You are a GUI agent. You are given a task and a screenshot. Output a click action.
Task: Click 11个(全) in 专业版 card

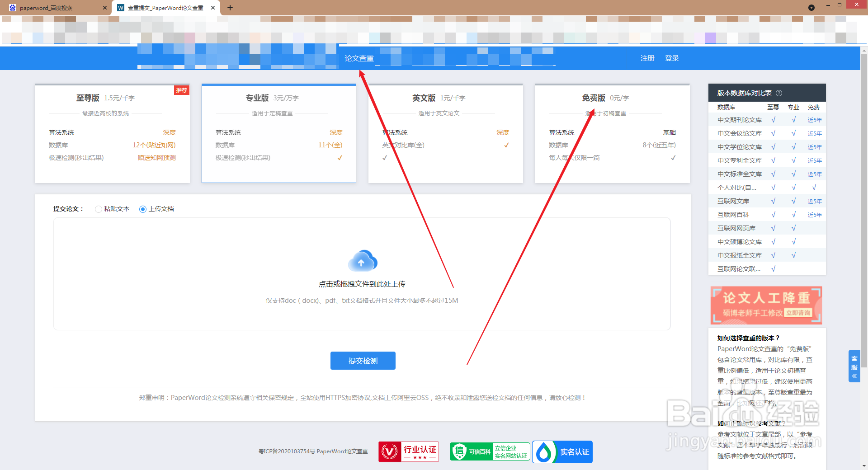(x=330, y=145)
